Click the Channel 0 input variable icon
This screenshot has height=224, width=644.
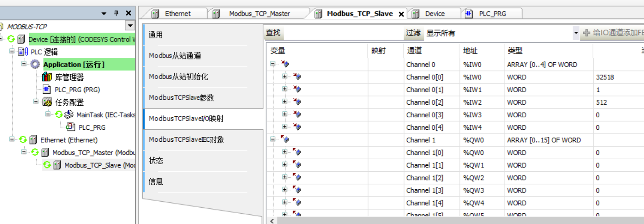pos(285,64)
